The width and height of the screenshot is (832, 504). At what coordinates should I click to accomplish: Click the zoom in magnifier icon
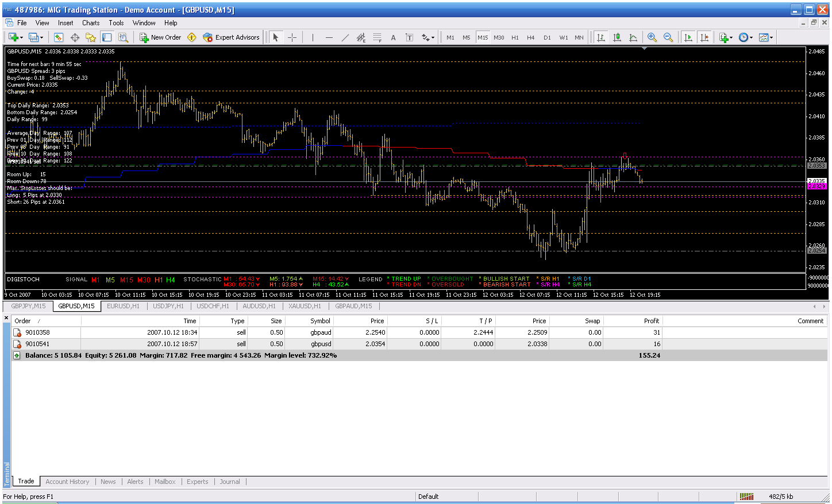(652, 37)
